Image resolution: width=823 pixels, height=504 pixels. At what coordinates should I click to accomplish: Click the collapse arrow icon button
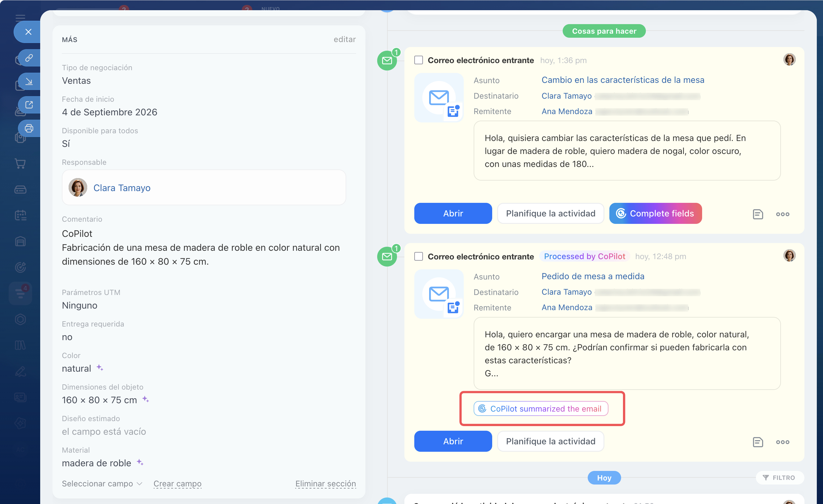click(29, 82)
